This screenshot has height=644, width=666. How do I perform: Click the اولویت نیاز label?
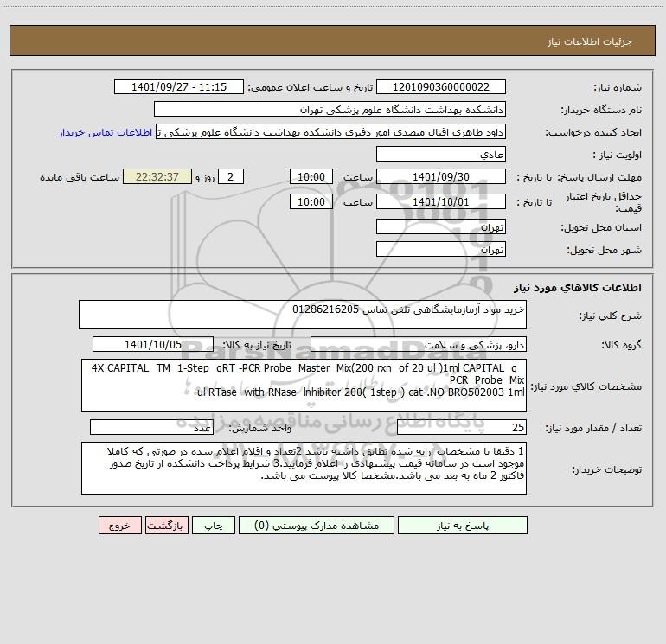click(x=618, y=155)
